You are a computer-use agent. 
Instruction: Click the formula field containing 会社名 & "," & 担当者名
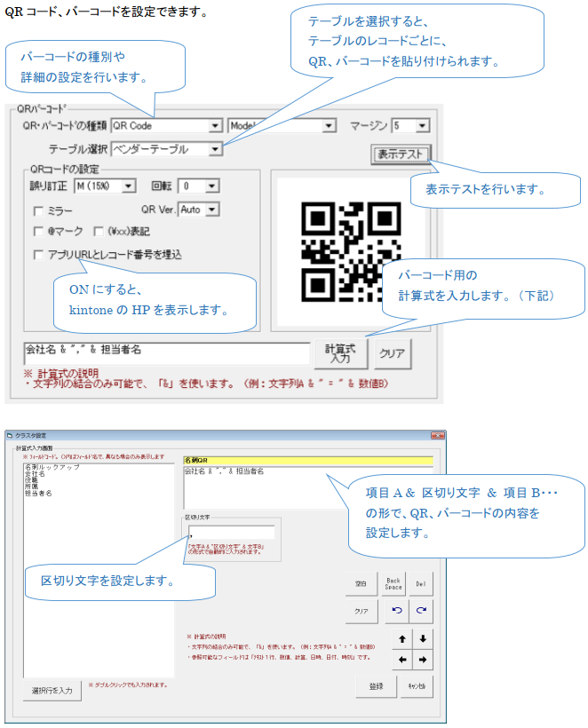(167, 353)
